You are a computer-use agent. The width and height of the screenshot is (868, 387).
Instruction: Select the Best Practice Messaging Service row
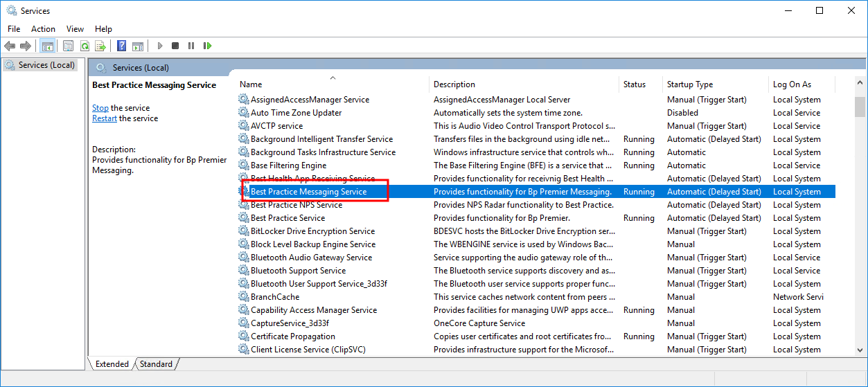pos(536,192)
